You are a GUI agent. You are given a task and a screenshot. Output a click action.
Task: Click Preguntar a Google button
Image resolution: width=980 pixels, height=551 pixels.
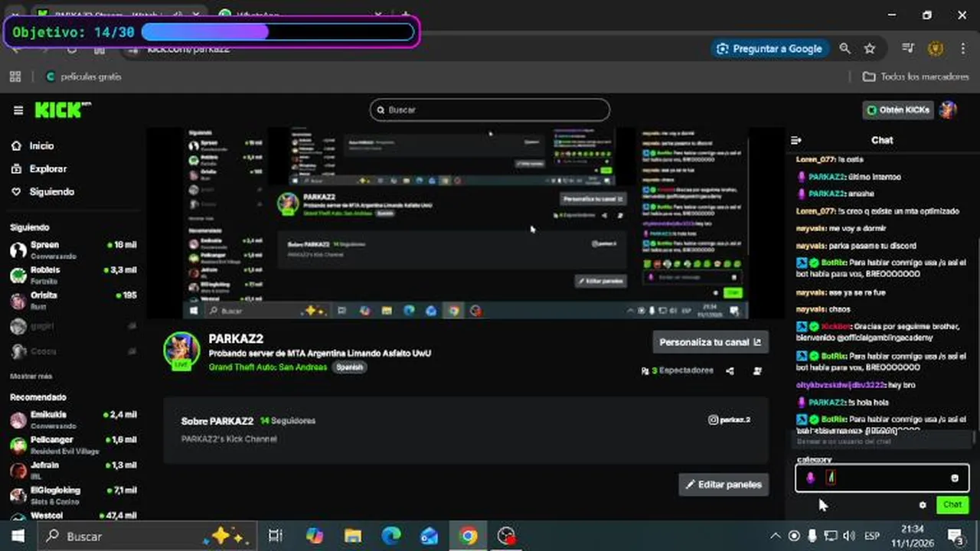coord(769,48)
